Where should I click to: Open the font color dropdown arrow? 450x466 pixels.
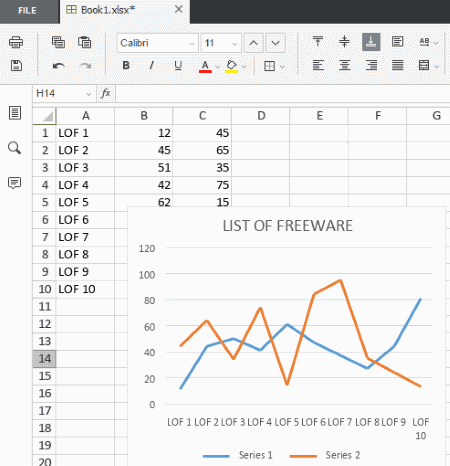point(218,67)
